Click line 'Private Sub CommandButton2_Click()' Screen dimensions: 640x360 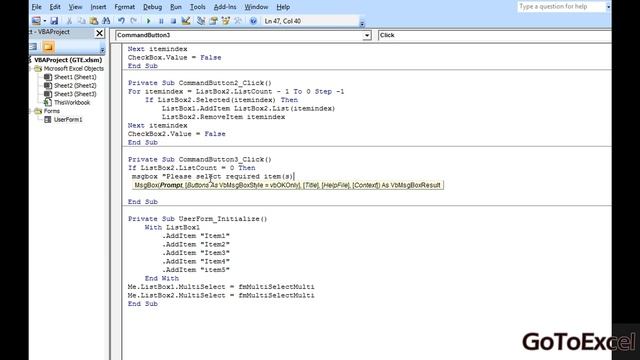200,83
